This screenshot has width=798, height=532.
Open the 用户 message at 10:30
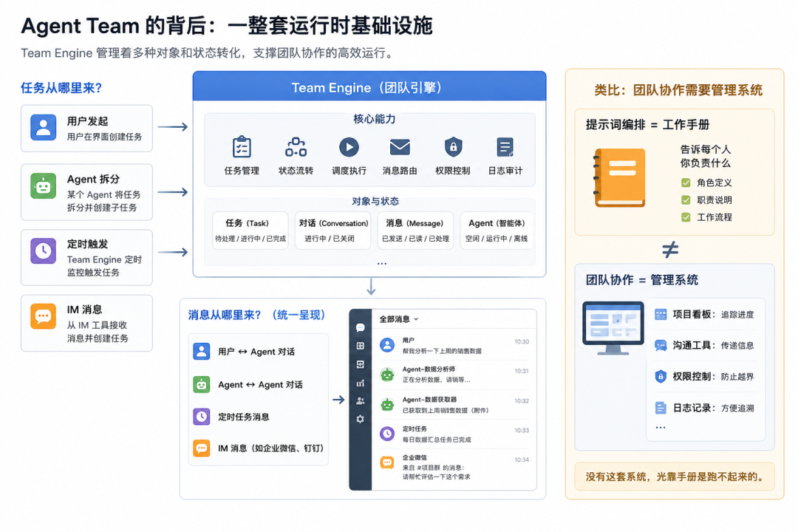click(x=454, y=346)
